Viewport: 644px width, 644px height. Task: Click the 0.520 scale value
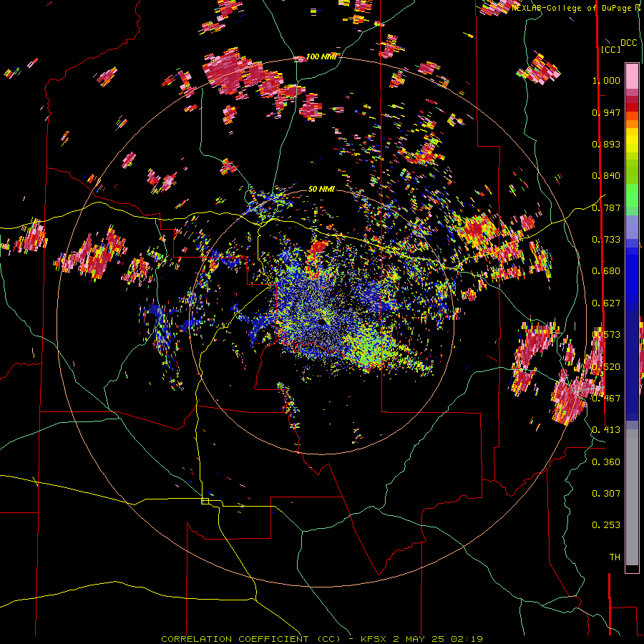coord(606,367)
